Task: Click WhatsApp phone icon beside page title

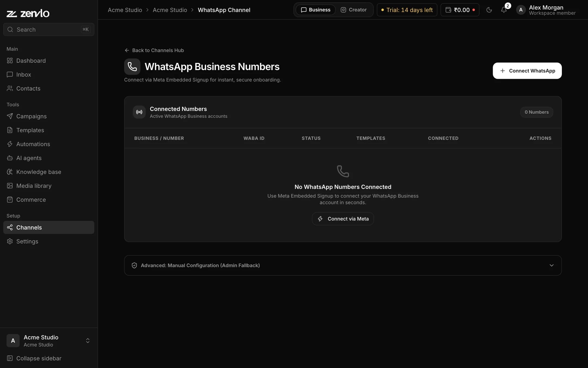Action: tap(132, 67)
